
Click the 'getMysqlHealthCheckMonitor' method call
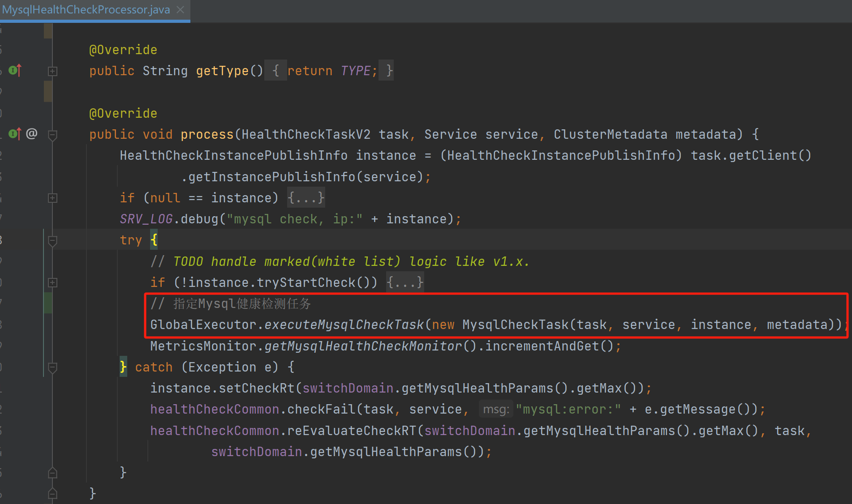pos(363,346)
